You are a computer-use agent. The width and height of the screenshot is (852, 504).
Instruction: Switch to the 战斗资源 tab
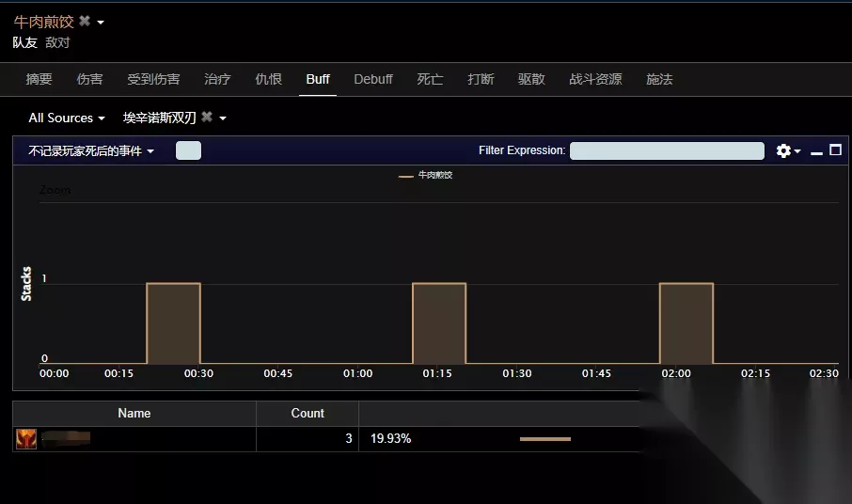(x=595, y=79)
